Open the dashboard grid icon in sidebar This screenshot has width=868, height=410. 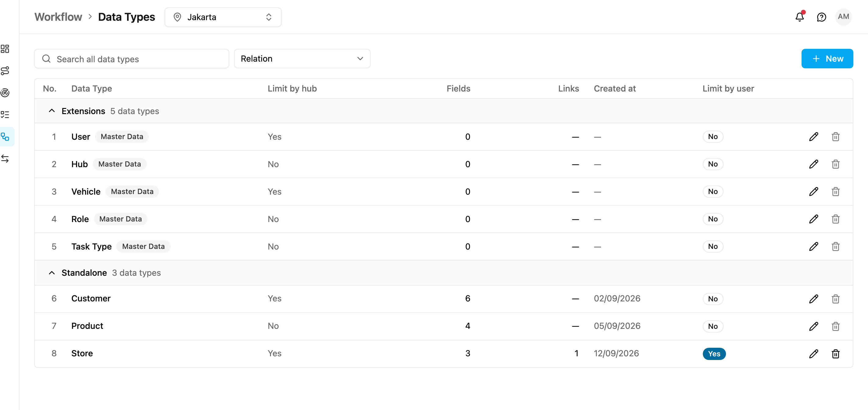click(x=5, y=49)
